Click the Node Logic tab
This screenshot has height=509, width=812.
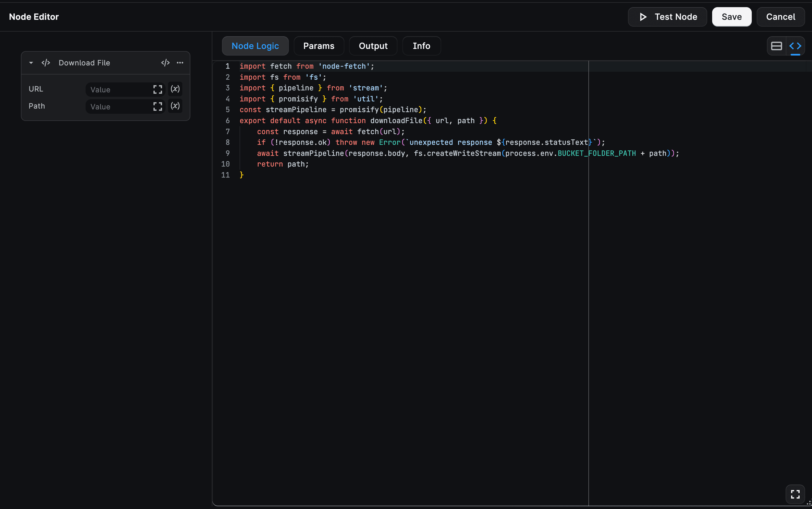pos(255,46)
